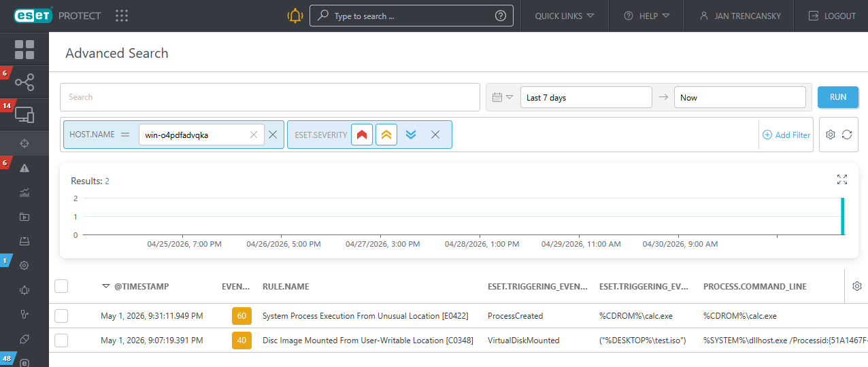This screenshot has height=367, width=868.
Task: Open the Notifications bell sidebar icon
Action: (24, 290)
